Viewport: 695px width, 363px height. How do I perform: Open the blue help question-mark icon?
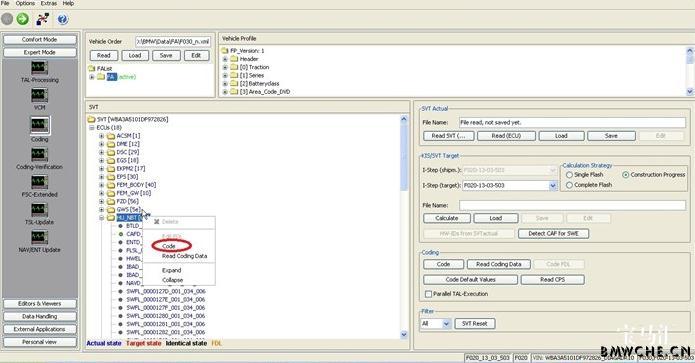[x=62, y=19]
